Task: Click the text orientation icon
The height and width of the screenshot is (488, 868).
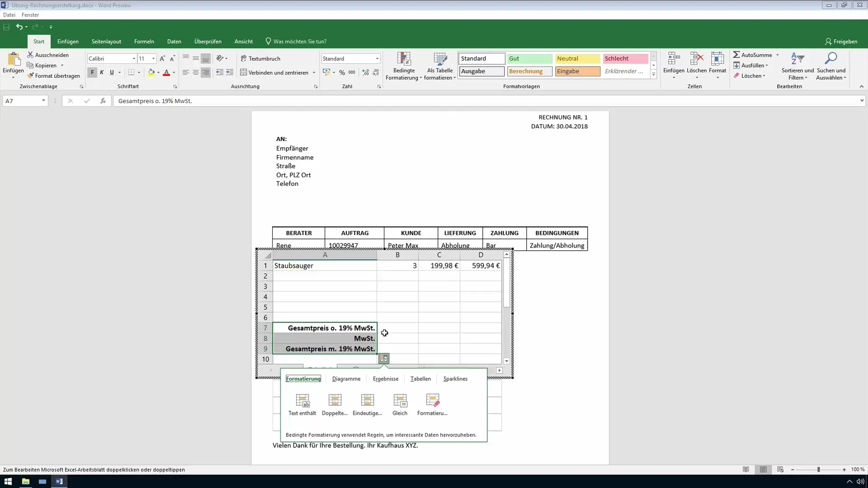Action: (220, 58)
